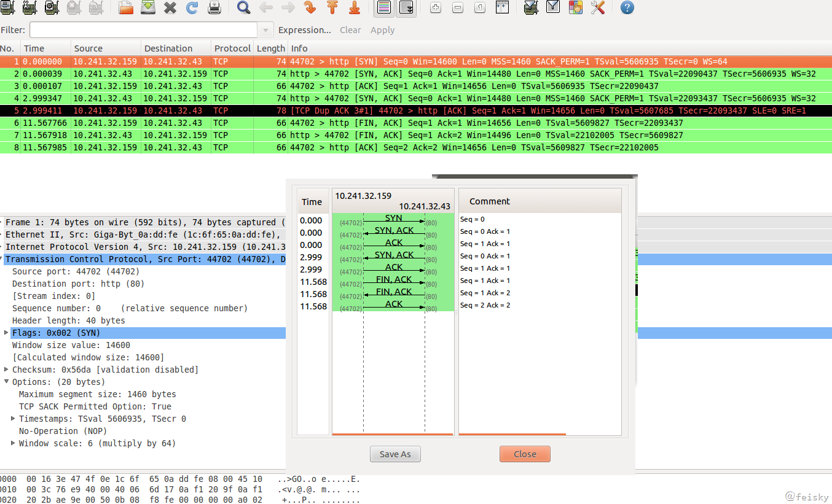Click the Help question mark icon
The image size is (832, 504).
pyautogui.click(x=627, y=8)
